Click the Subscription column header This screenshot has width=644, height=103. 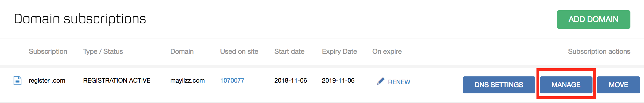(x=48, y=51)
